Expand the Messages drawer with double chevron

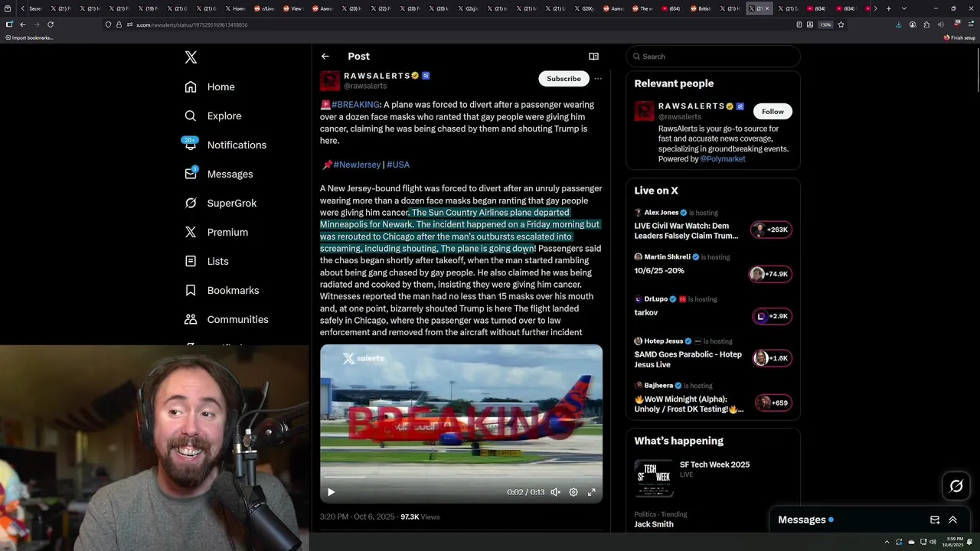[x=953, y=520]
